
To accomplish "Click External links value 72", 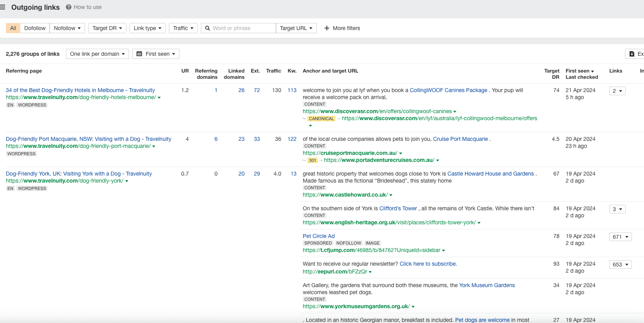I will pos(257,90).
